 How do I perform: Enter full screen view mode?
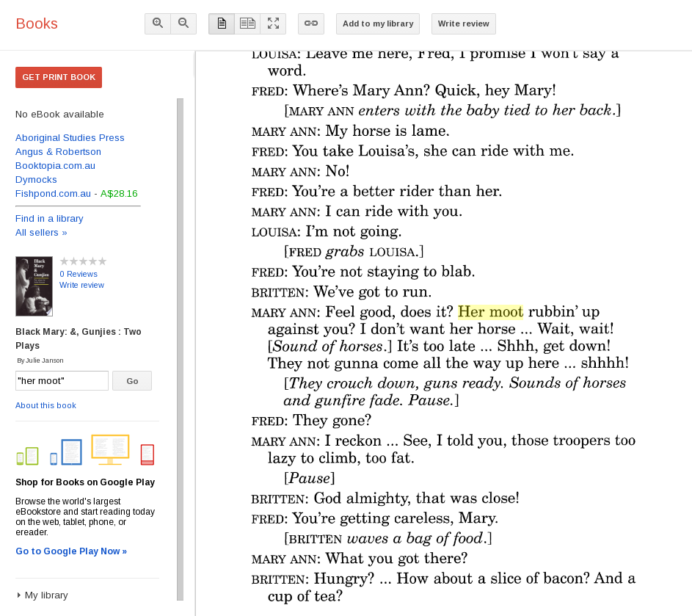coord(273,23)
